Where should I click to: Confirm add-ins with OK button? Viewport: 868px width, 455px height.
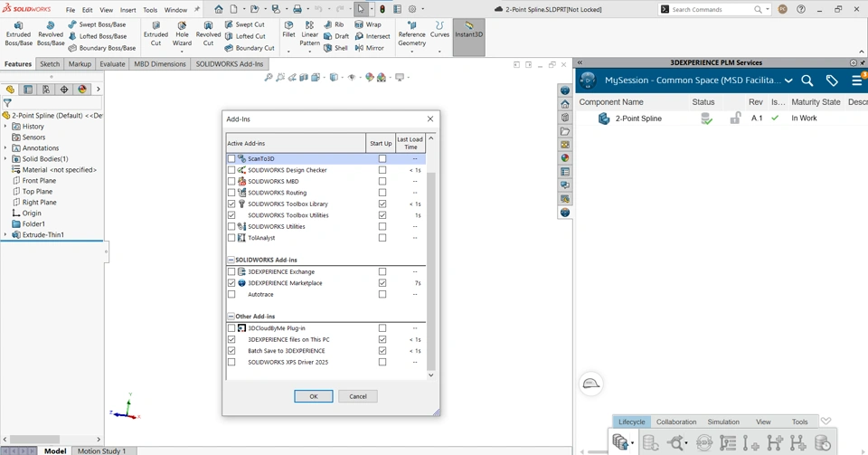[314, 396]
